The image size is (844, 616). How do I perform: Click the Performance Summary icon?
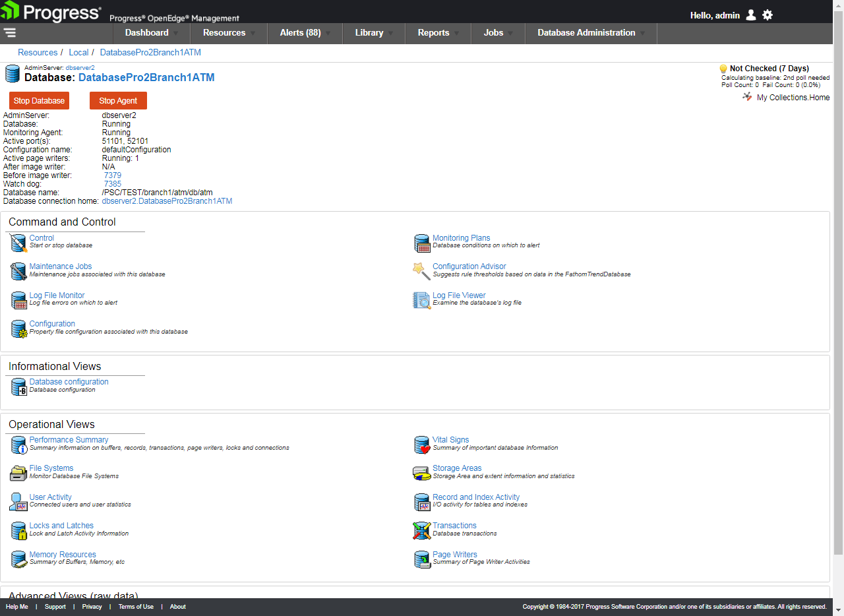(18, 445)
